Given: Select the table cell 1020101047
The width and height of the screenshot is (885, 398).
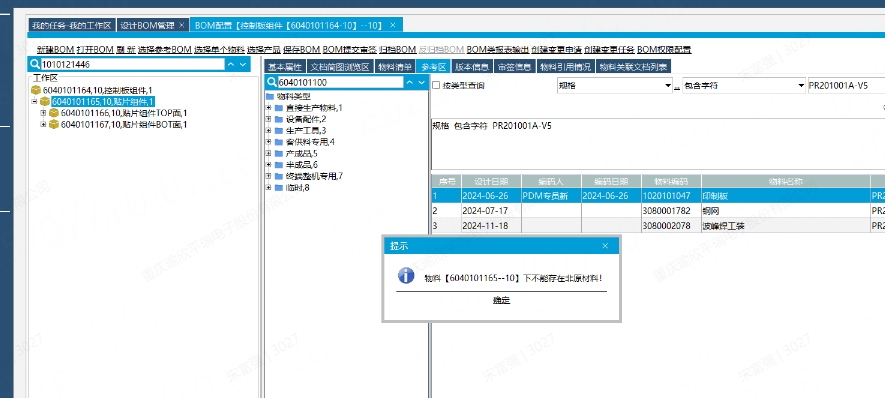Looking at the screenshot, I should (671, 196).
